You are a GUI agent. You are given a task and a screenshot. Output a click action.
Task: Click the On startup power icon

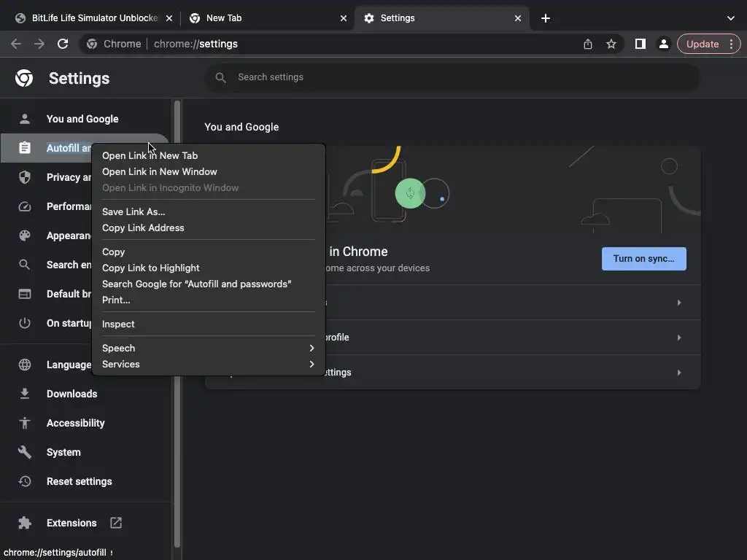[24, 323]
